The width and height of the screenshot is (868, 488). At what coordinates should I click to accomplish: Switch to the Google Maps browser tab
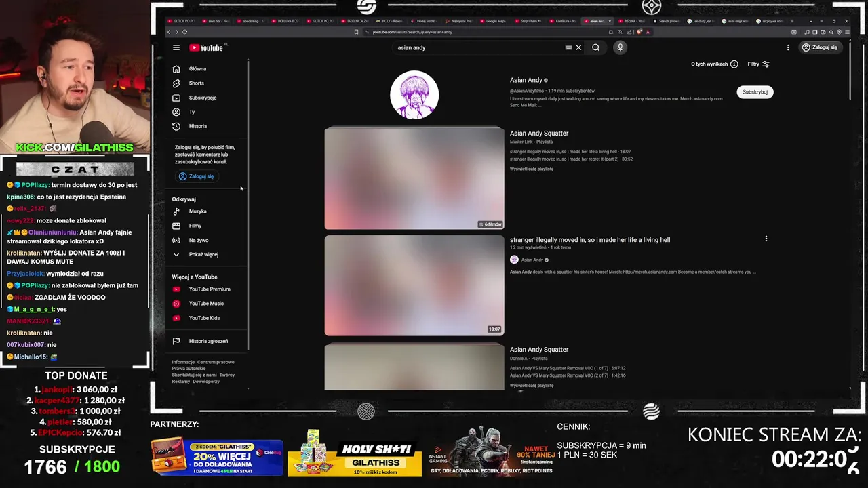click(494, 21)
